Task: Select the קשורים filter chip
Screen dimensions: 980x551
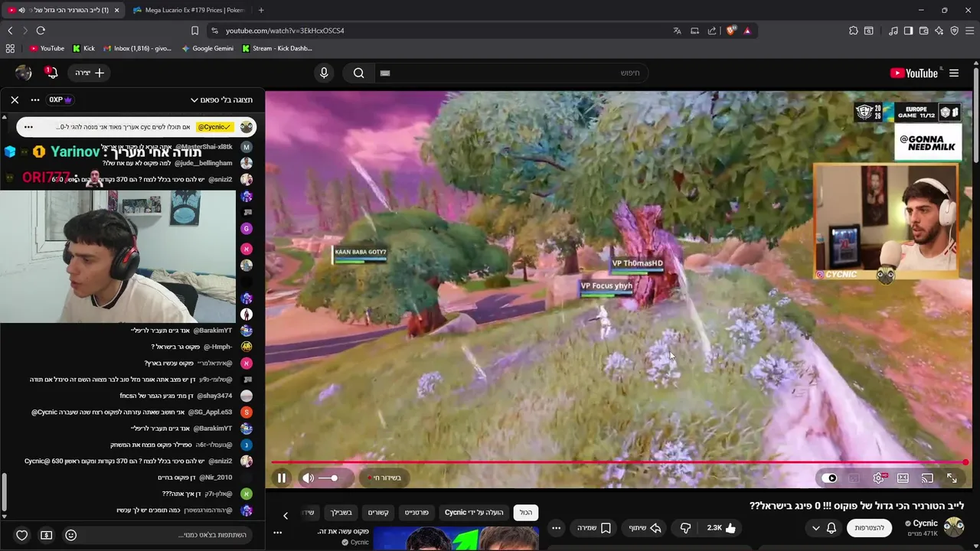Action: 378,513
